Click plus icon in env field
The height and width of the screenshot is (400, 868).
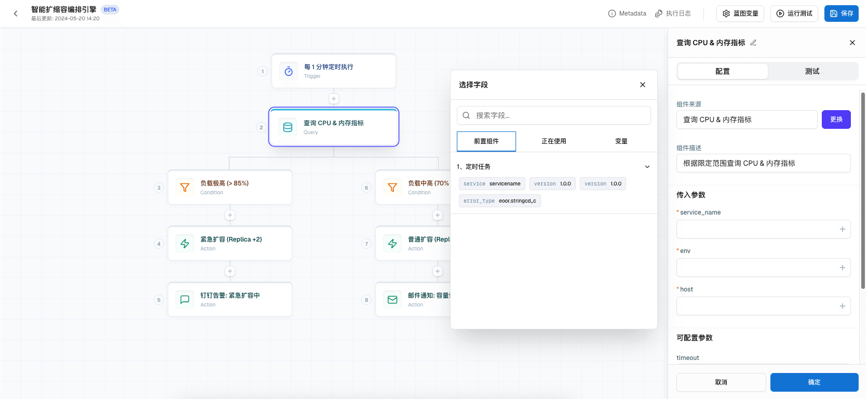point(842,268)
